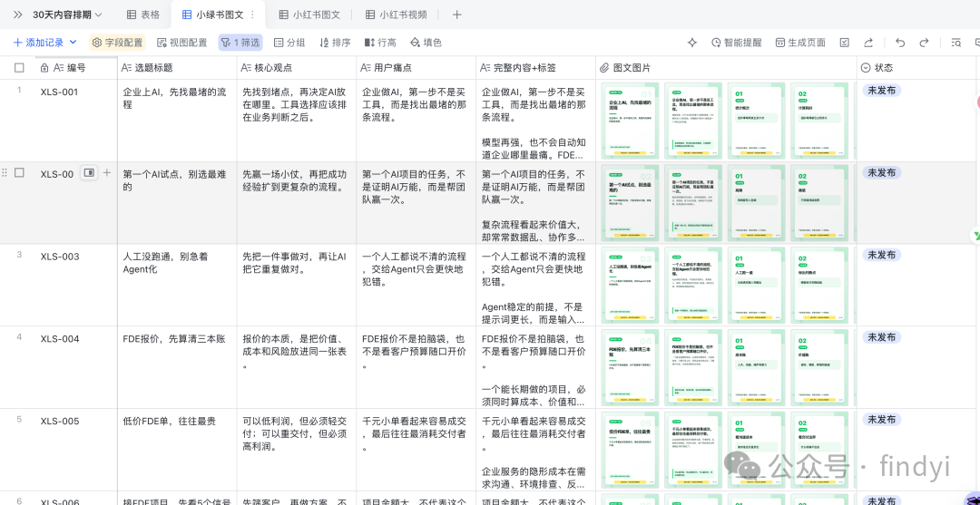Select the XLS-003 cell
Screen dimensions: 980x505
(76, 285)
